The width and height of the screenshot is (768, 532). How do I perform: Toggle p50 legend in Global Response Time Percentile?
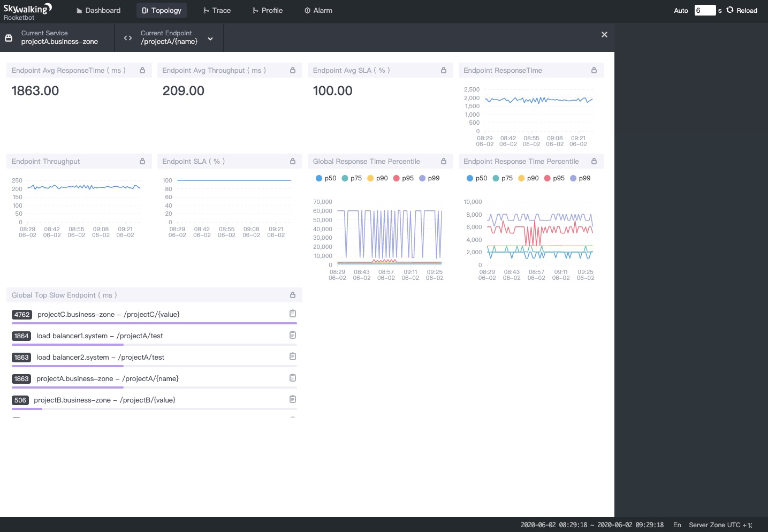(x=326, y=178)
